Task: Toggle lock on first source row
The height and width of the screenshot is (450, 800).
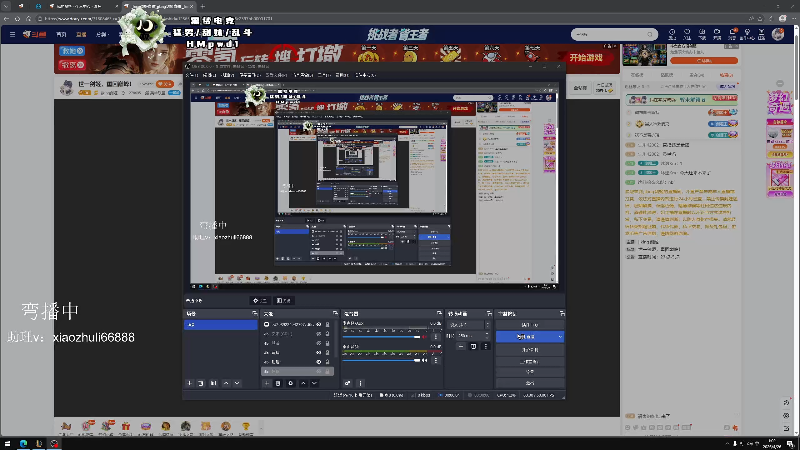Action: pos(328,324)
